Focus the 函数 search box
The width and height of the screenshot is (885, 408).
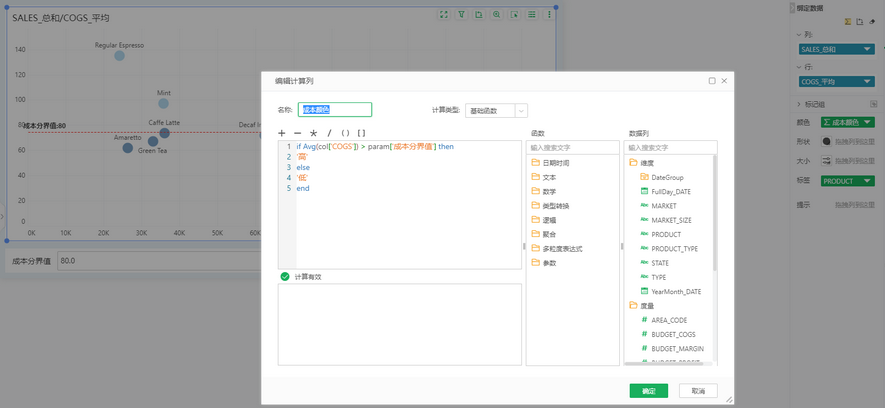click(x=572, y=147)
